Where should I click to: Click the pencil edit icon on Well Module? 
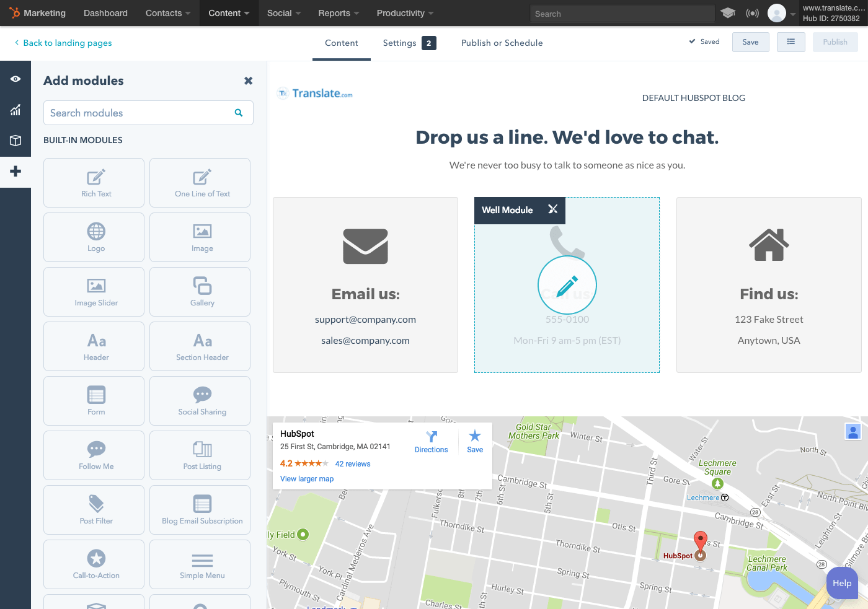tap(567, 286)
